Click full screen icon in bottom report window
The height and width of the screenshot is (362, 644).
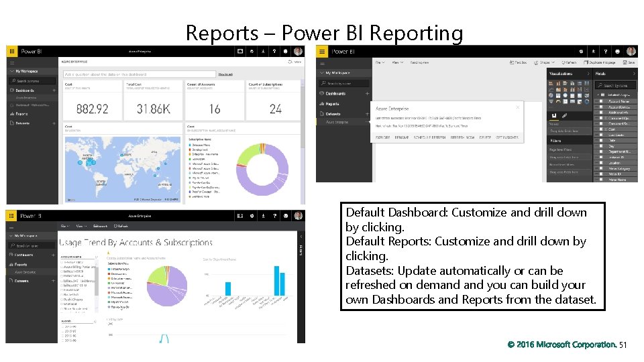click(240, 216)
